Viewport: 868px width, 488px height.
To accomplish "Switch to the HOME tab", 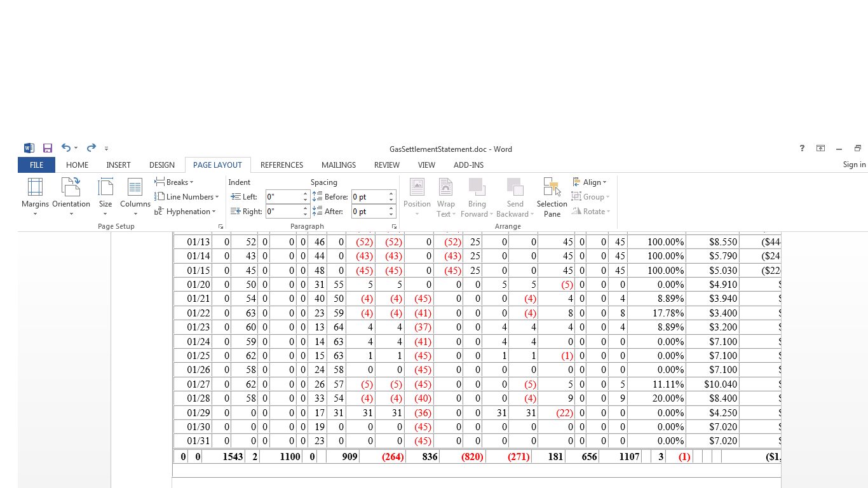I will click(78, 165).
